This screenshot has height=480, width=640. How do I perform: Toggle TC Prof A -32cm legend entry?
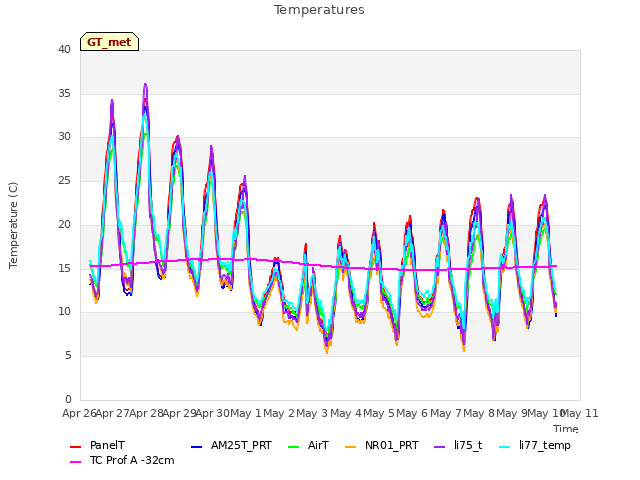(122, 460)
